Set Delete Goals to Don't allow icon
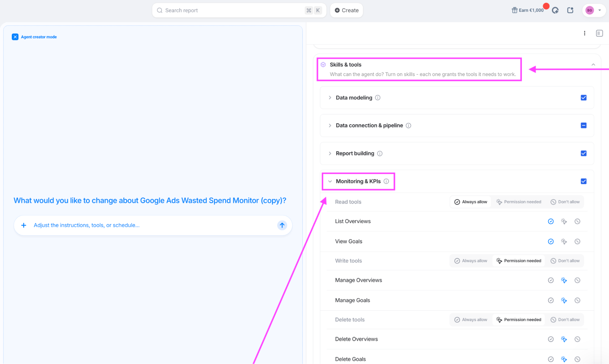Viewport: 609px width, 364px height. 577,359
